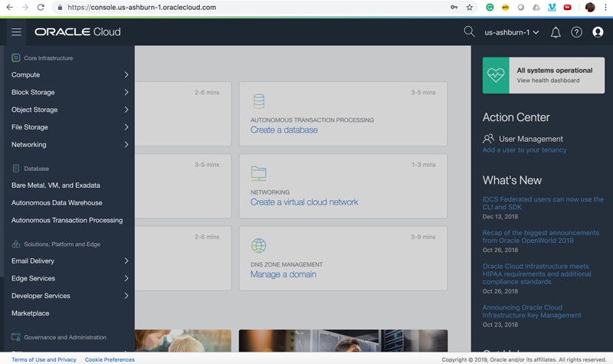Open the Chrome three-dot menu
The height and width of the screenshot is (364, 613).
coord(605,7)
